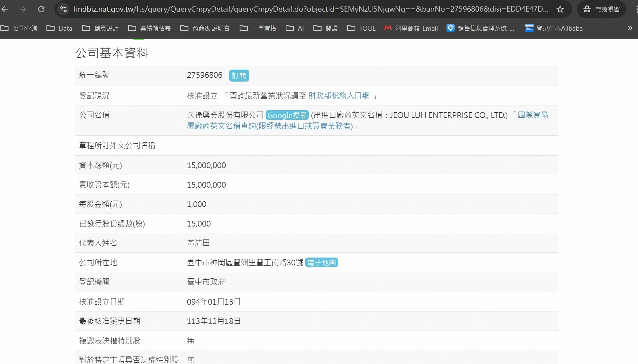This screenshot has width=638, height=364.
Task: Follow the 財政部稅務入口網 link
Action: click(339, 96)
